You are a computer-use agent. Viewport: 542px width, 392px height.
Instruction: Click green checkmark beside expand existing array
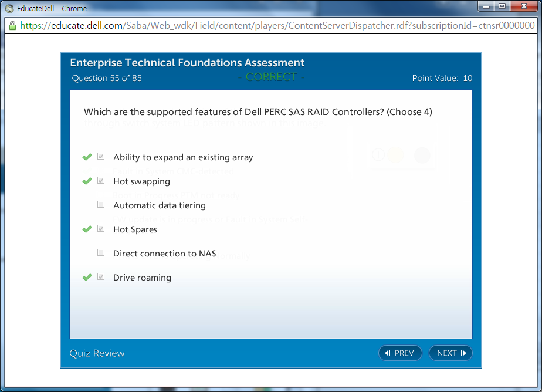point(87,157)
